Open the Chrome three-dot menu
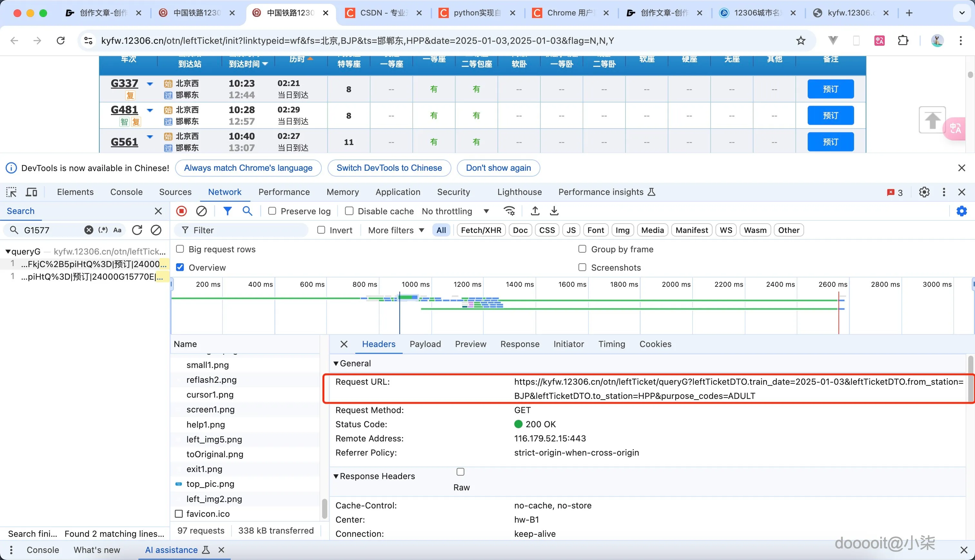 (961, 40)
